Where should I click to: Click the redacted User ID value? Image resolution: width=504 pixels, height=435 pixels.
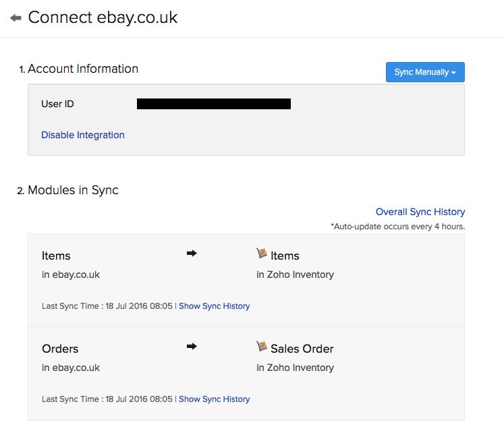click(x=214, y=104)
